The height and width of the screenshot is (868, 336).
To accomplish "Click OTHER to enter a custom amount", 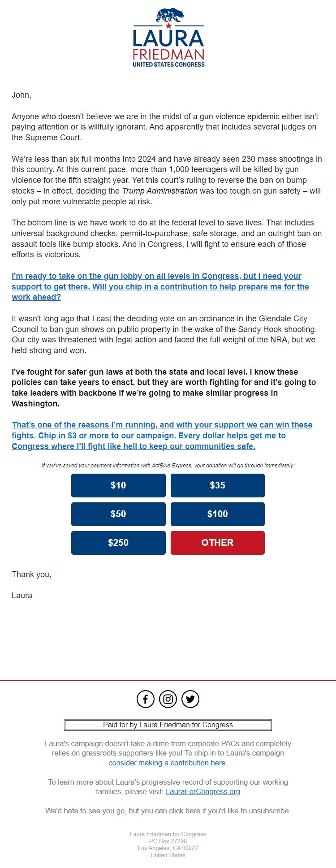I will tap(218, 543).
